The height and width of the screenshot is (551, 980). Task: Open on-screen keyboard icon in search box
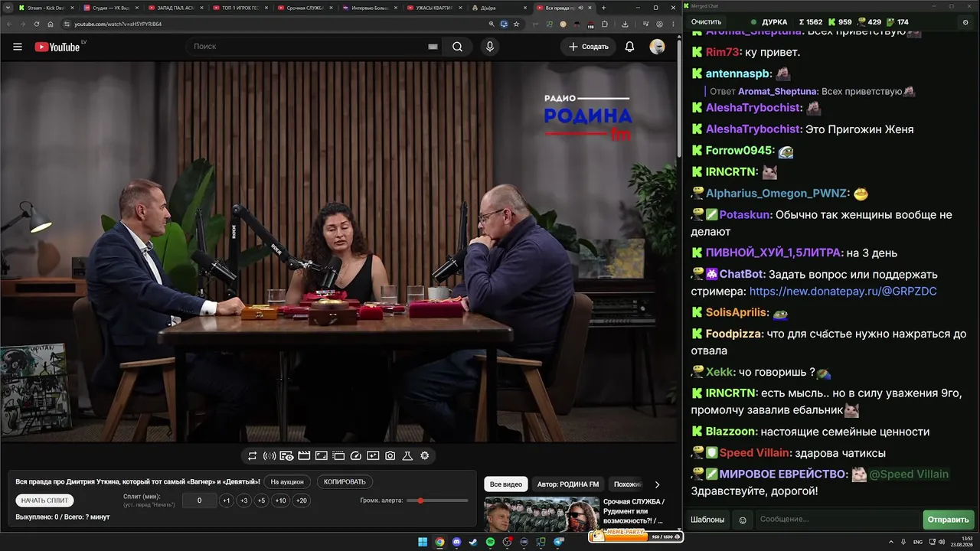pyautogui.click(x=433, y=47)
